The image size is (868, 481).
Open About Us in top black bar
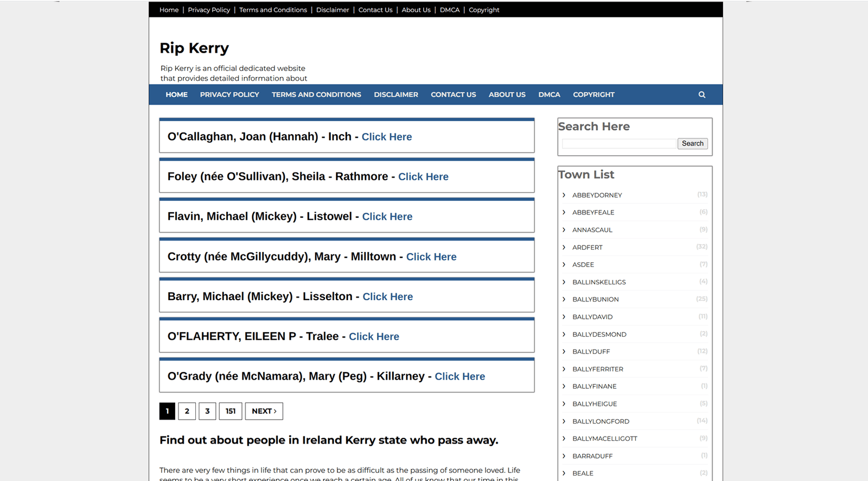coord(416,10)
